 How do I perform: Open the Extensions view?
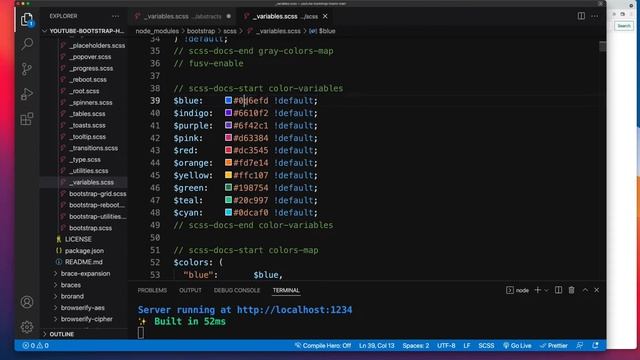[27, 119]
